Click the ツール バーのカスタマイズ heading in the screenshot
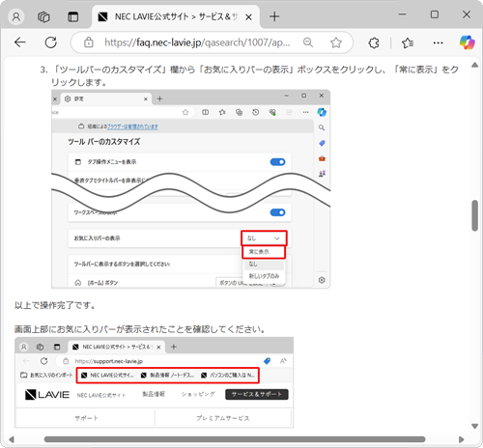The image size is (483, 448). (x=104, y=142)
